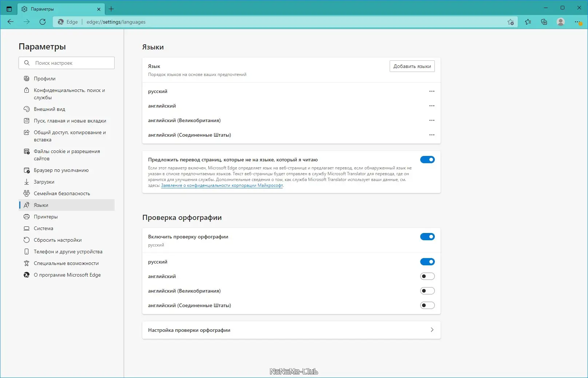Click the Языки sidebar icon
The height and width of the screenshot is (378, 588).
tap(27, 205)
